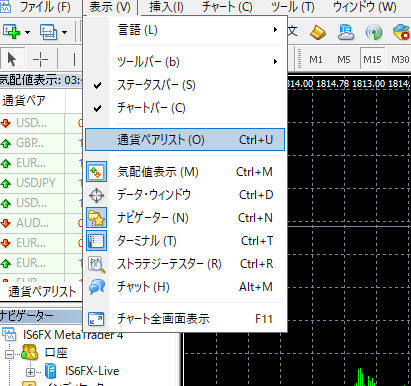411x386 pixels.
Task: Switch to M15 timeframe
Action: (372, 60)
